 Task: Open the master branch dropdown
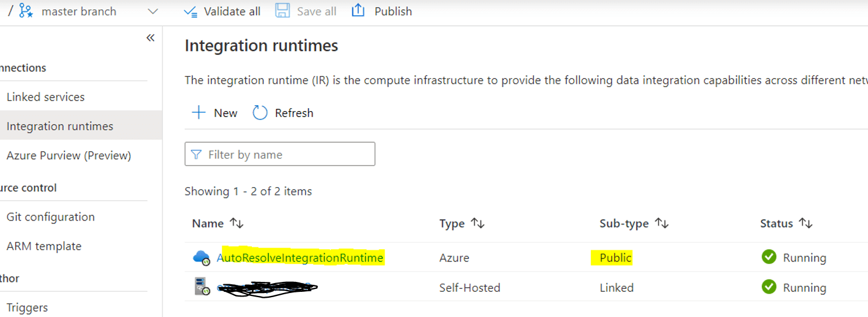coord(153,11)
